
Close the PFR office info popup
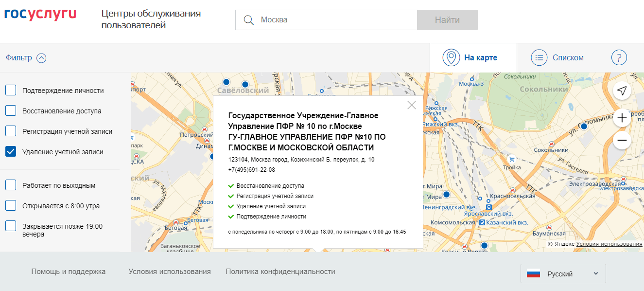click(x=412, y=105)
